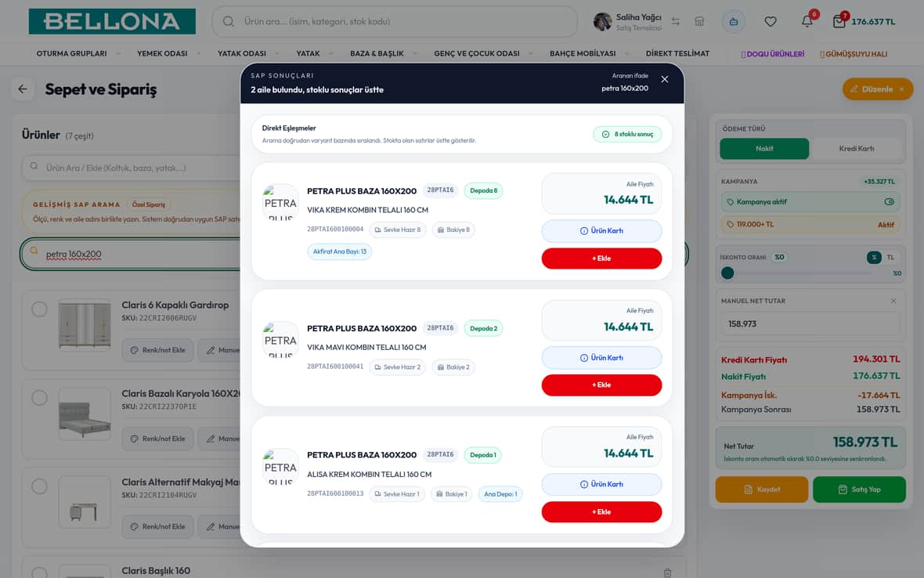924x578 pixels.
Task: Select radio for Claris Bazalı Karyola
Action: click(39, 398)
